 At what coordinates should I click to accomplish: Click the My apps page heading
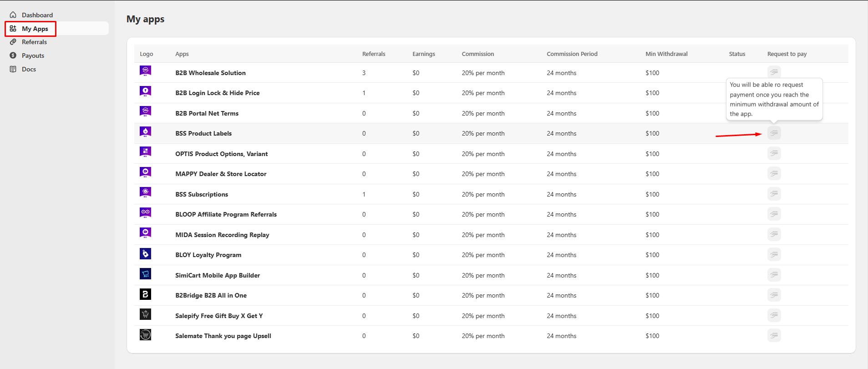[145, 19]
